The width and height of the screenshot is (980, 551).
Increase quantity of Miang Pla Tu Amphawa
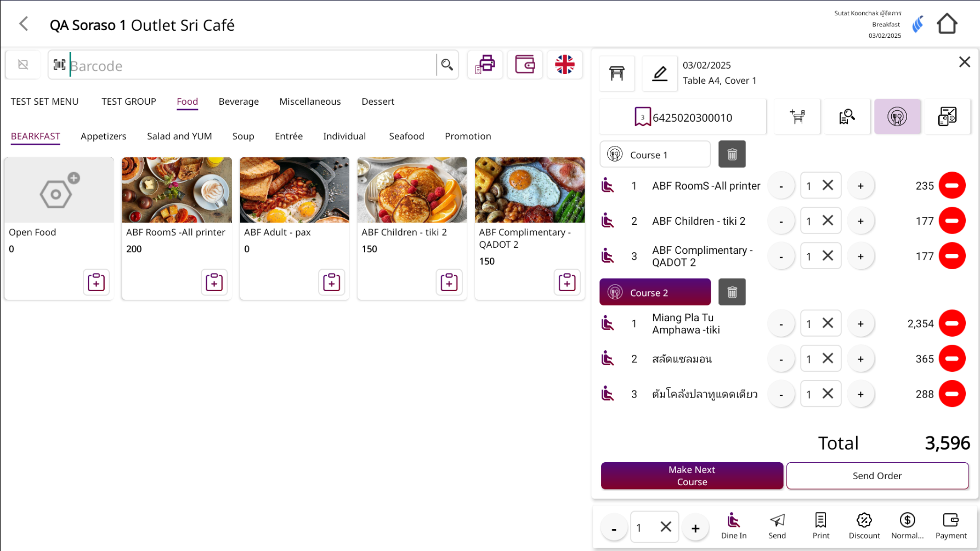tap(860, 324)
